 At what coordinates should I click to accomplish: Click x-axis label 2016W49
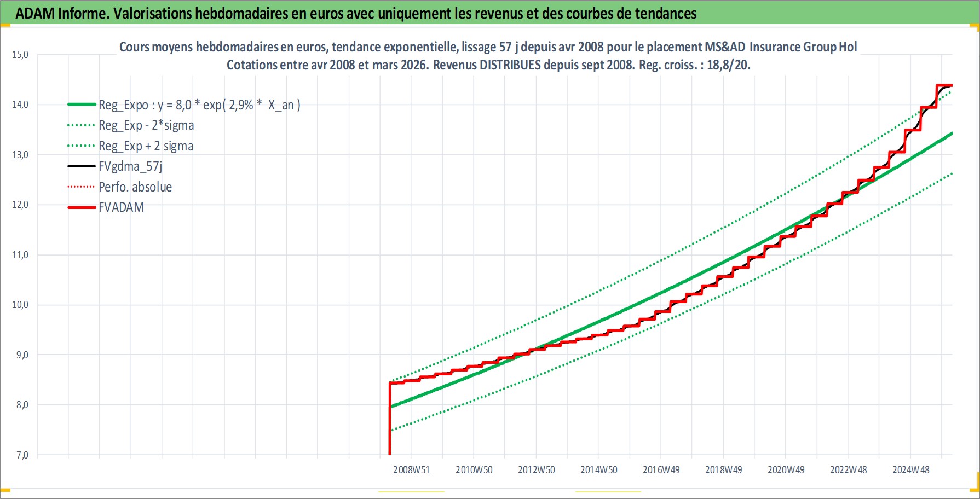point(661,470)
